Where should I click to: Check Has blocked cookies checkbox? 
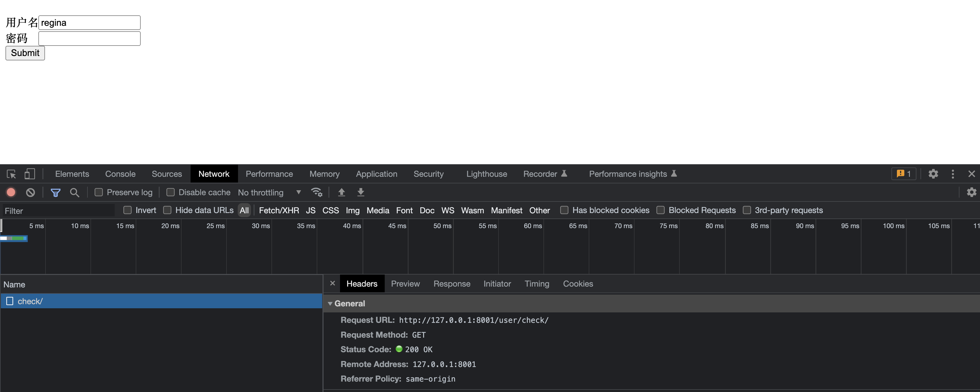564,210
